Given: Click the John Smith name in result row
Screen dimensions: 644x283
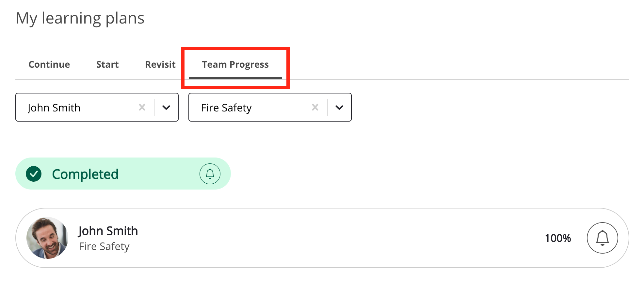Looking at the screenshot, I should pos(108,231).
